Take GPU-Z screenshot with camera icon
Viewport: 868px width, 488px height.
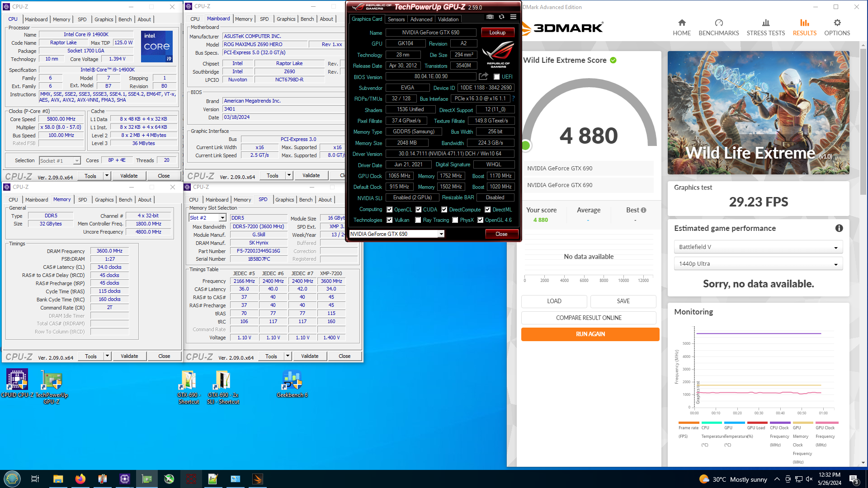click(490, 17)
